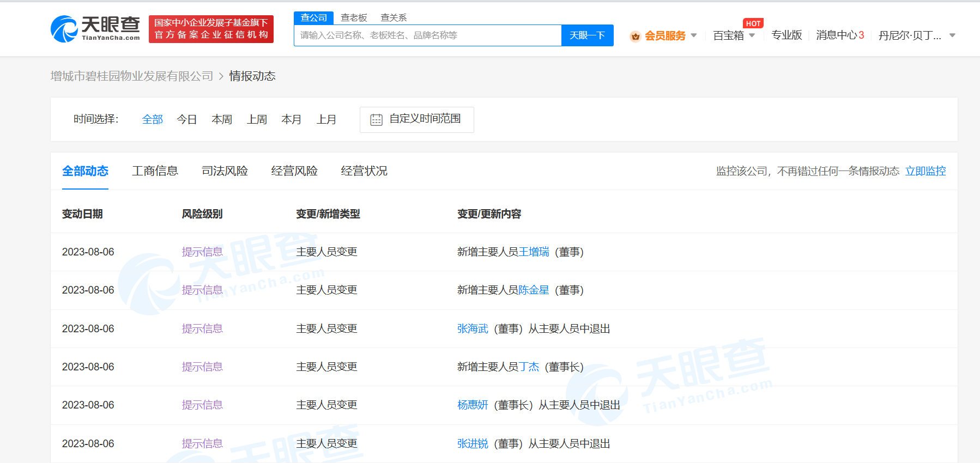Filter time by 上月
The height and width of the screenshot is (463, 980).
326,119
